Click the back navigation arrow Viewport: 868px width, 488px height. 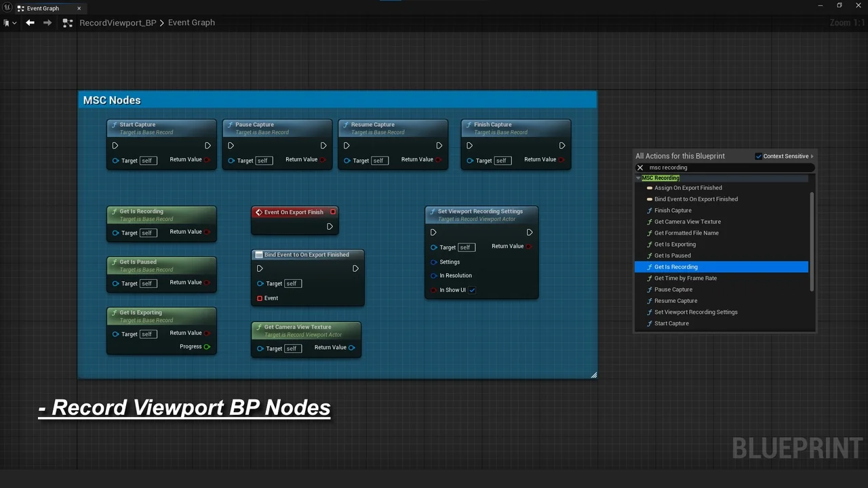[30, 22]
